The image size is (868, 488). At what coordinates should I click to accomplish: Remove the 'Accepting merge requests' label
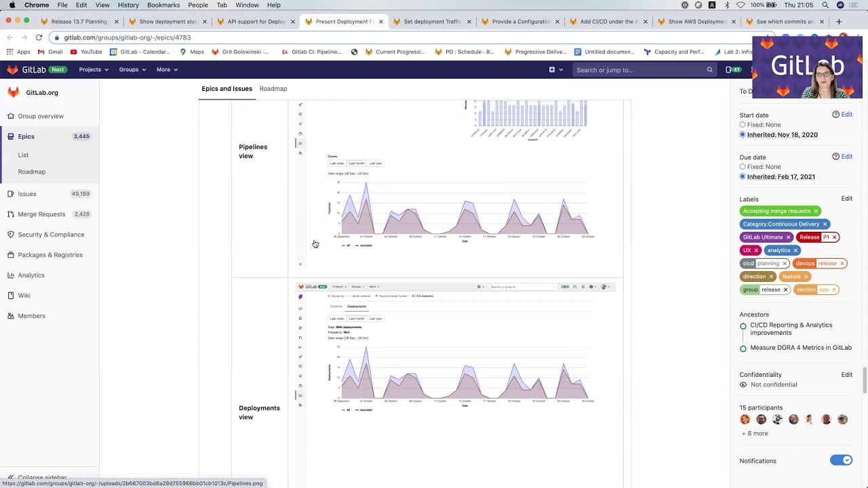point(816,211)
